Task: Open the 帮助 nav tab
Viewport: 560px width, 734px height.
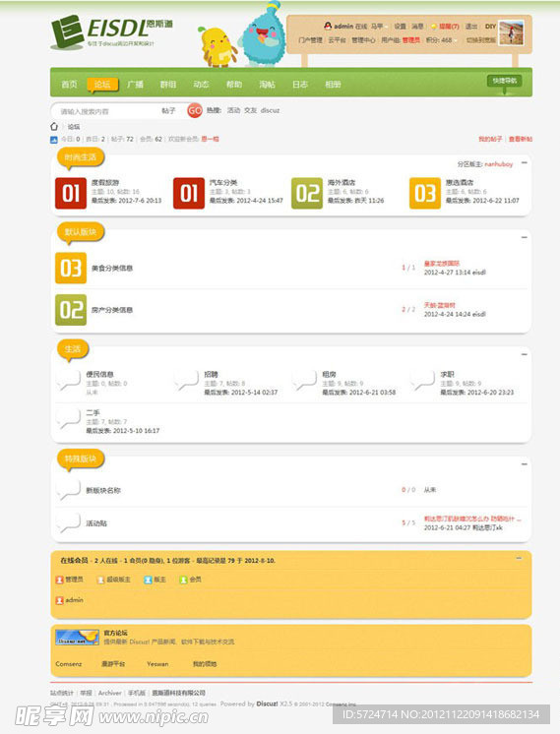Action: [x=234, y=85]
